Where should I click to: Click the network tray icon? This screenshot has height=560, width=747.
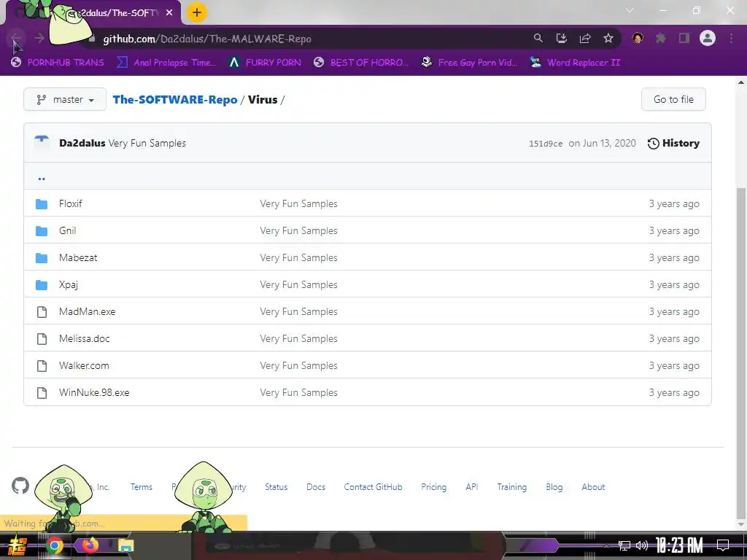coord(624,545)
